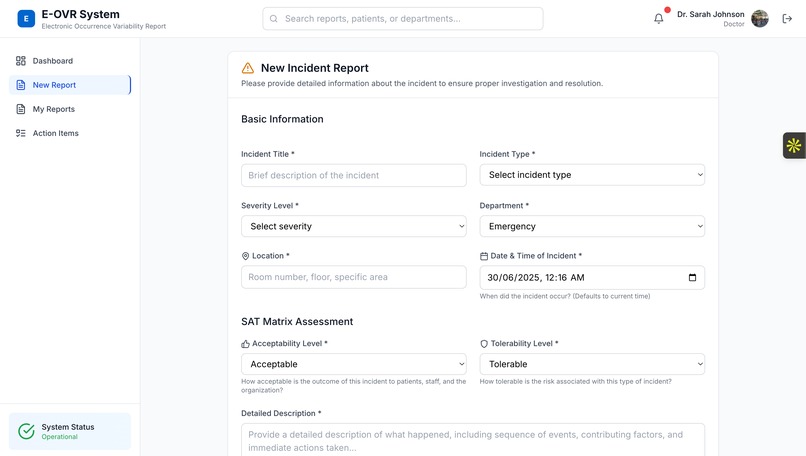Click the New Report document icon
The image size is (806, 456).
click(x=21, y=85)
